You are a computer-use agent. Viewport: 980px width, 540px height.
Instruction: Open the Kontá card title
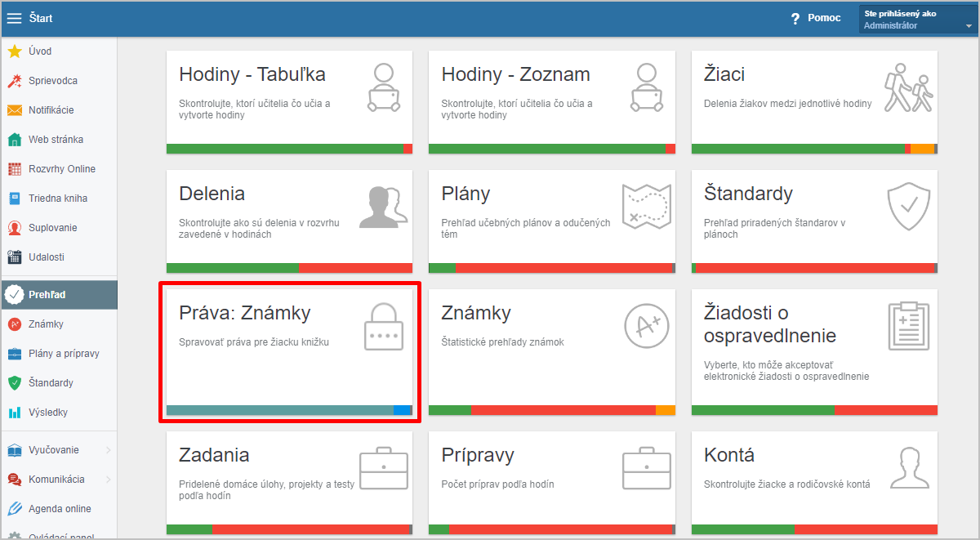728,455
